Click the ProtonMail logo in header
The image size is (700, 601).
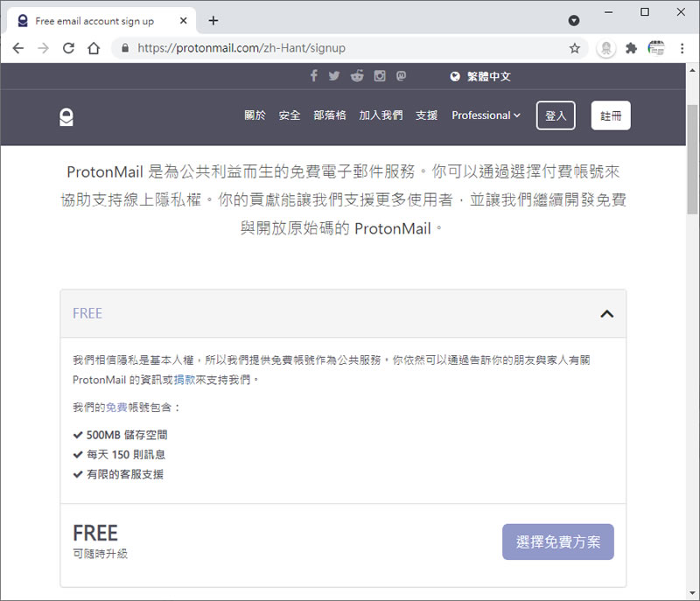[66, 117]
